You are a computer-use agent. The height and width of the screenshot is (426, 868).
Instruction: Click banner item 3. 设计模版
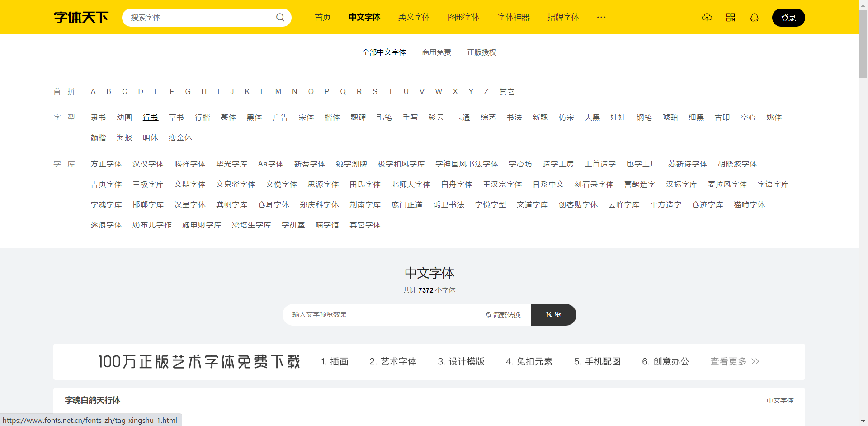461,361
